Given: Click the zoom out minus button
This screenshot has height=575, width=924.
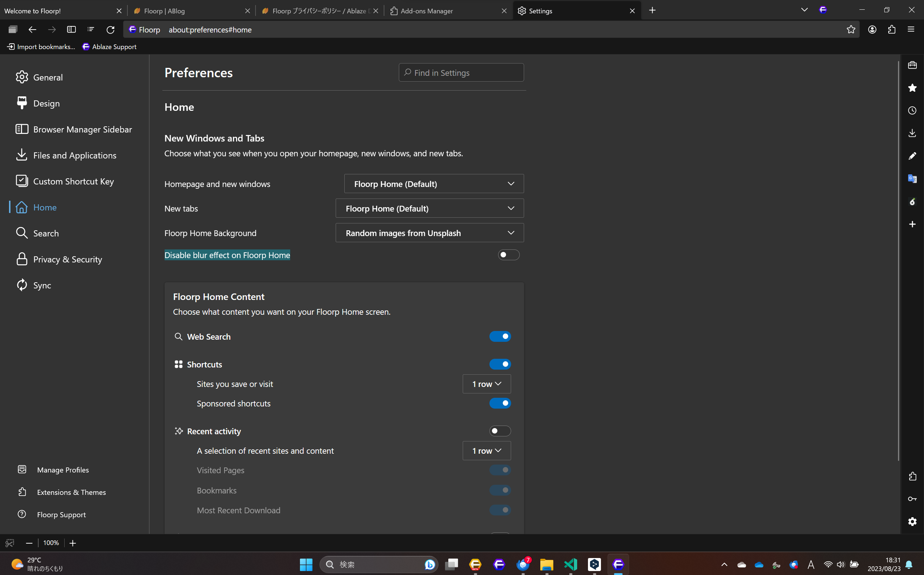Looking at the screenshot, I should (29, 543).
